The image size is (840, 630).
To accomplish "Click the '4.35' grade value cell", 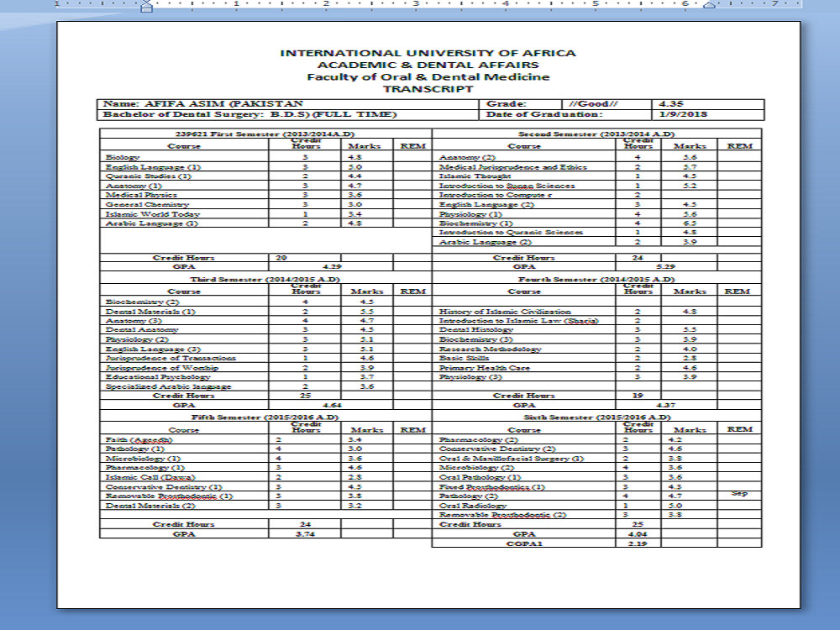I will [x=707, y=104].
